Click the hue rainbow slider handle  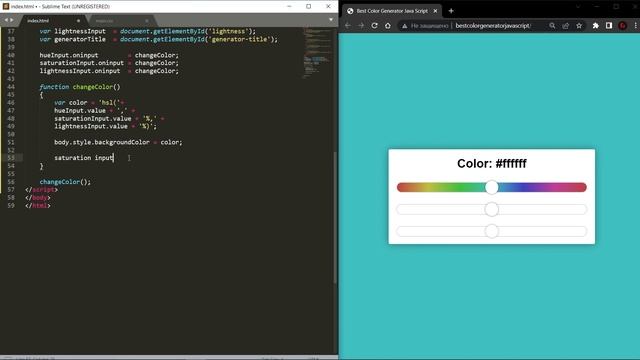click(x=491, y=187)
